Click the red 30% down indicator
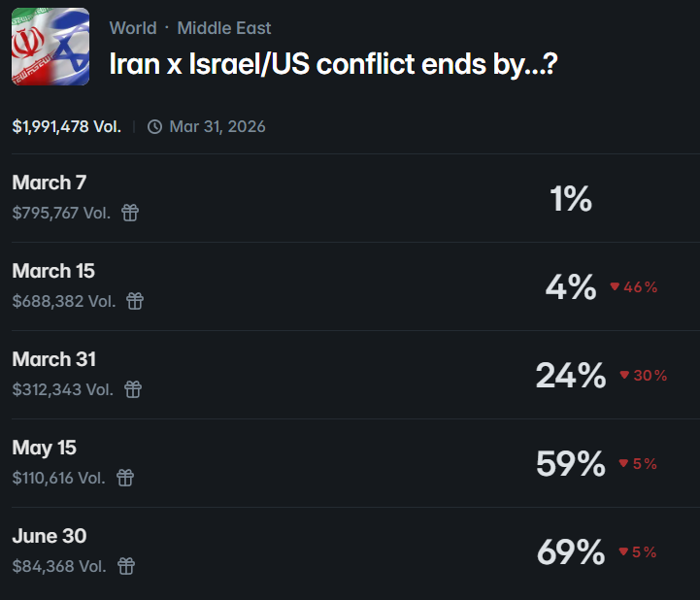The image size is (700, 600). pyautogui.click(x=643, y=376)
